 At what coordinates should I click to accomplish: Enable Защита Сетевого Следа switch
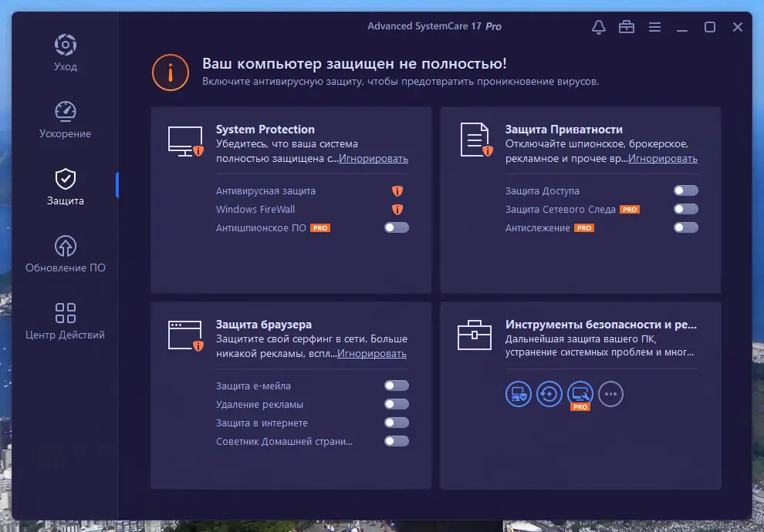[x=686, y=209]
